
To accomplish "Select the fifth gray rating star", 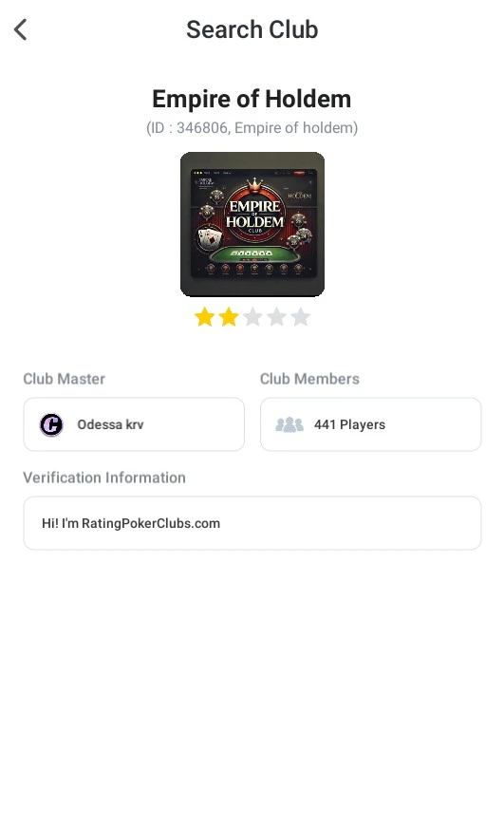I will coord(300,317).
